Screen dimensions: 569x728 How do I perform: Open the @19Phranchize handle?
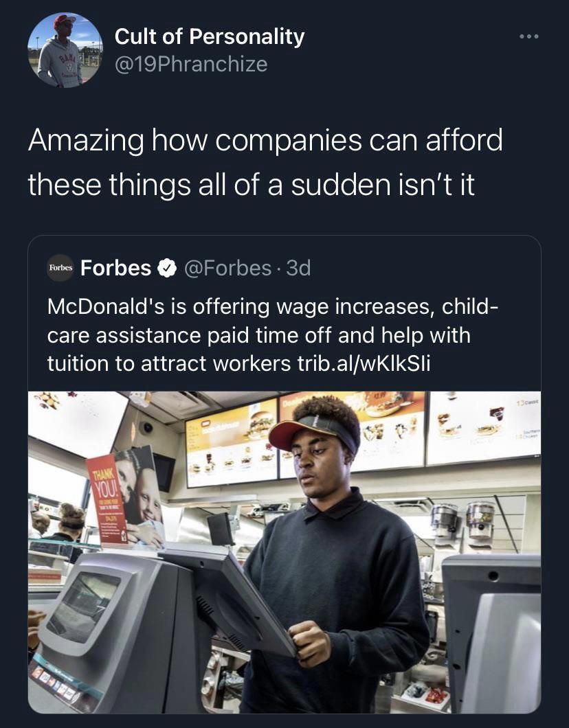[191, 65]
